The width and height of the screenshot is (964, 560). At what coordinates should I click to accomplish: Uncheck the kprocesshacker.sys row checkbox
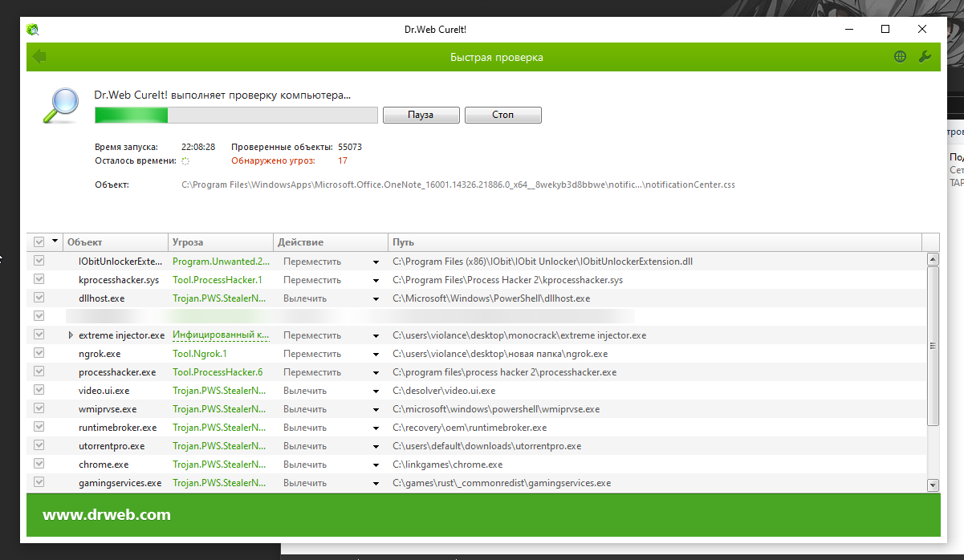(x=39, y=279)
